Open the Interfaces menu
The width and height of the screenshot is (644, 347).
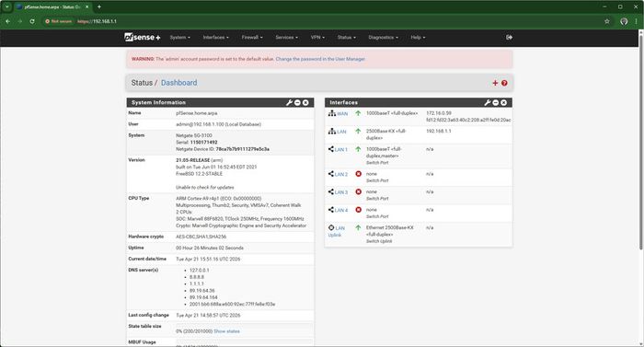coord(215,38)
